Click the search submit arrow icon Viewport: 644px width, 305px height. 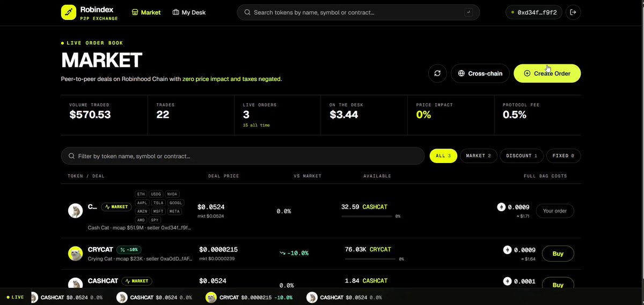469,12
